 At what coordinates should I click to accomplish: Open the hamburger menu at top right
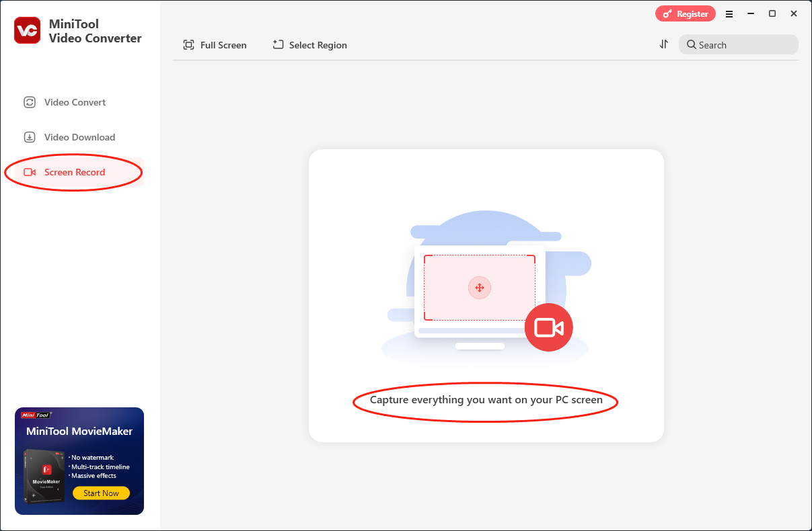click(729, 13)
